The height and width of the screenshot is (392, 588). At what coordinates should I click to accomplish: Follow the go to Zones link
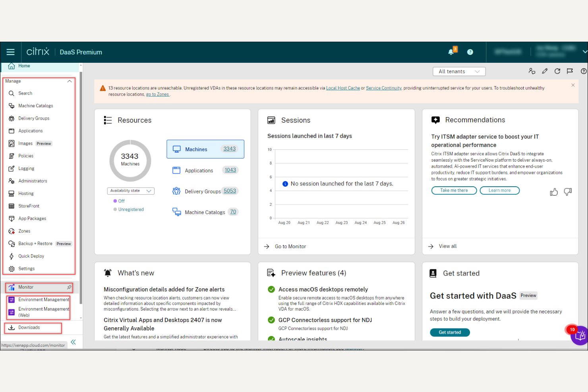[158, 95]
